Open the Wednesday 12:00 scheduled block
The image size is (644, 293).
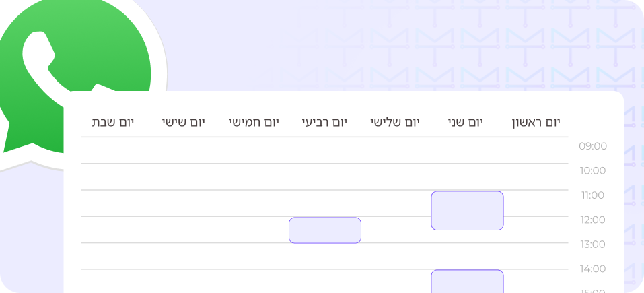coord(325,230)
